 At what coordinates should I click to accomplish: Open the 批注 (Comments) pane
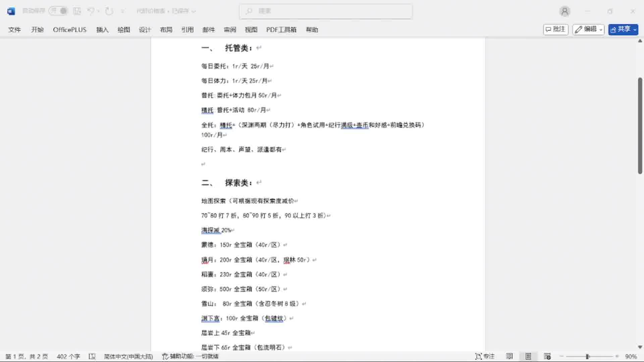click(x=555, y=29)
